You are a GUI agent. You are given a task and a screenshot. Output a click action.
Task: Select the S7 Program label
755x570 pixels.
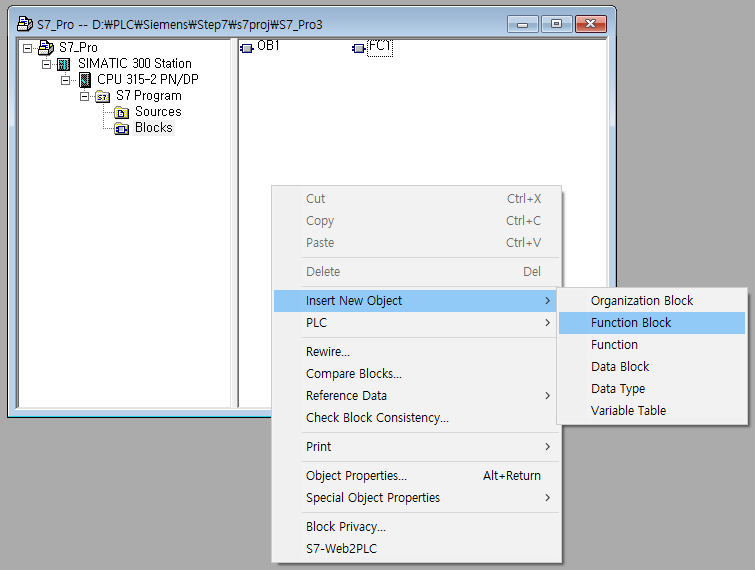click(149, 96)
